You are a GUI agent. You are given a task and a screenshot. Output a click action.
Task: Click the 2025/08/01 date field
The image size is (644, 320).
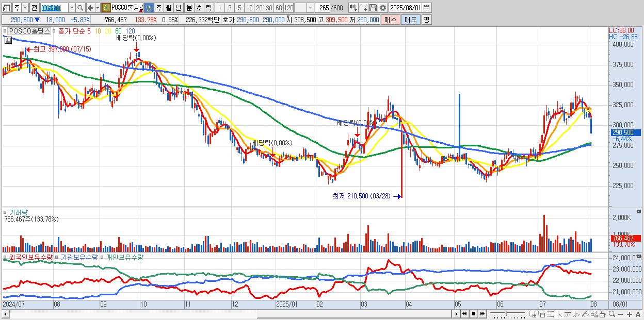(406, 8)
